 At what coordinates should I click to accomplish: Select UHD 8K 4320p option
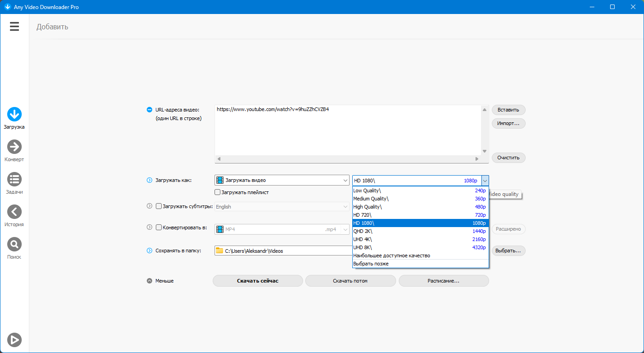tap(420, 247)
